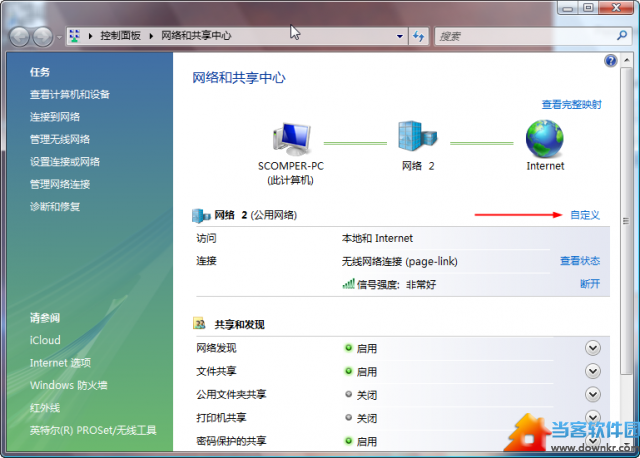Click the 共享和发现 section icon

(199, 324)
